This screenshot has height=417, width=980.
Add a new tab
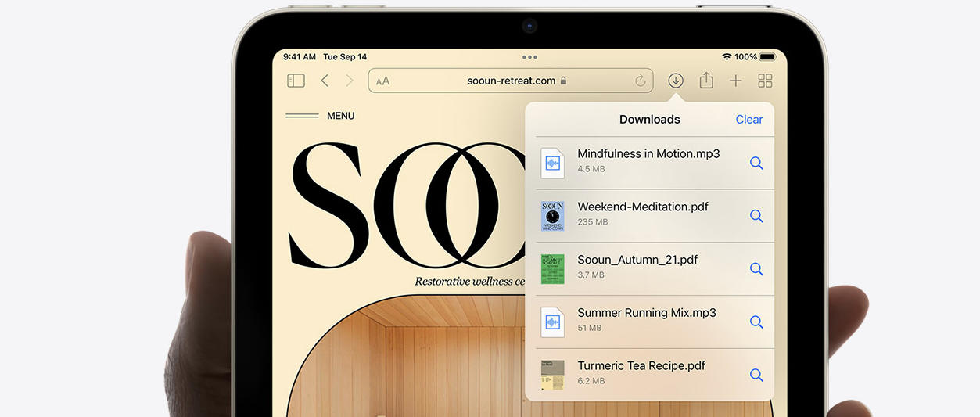tap(735, 81)
